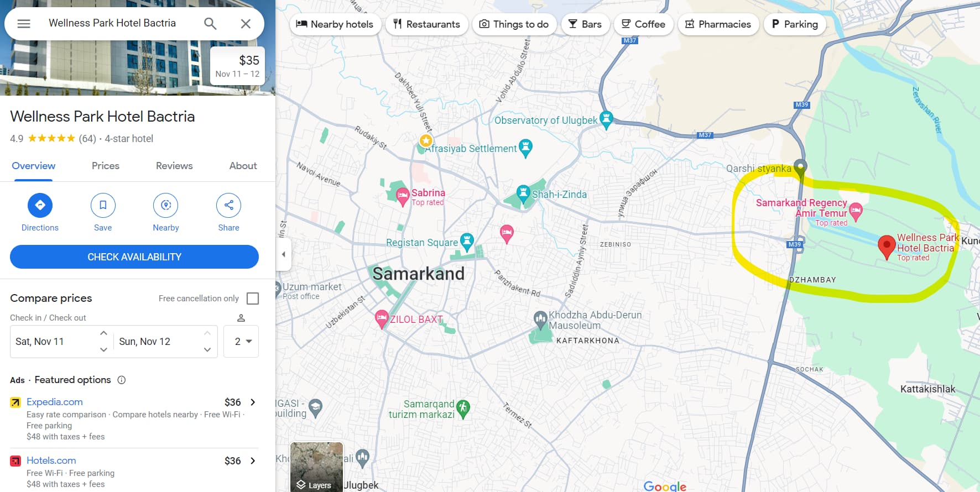Open info icon beside Featured options

(122, 380)
